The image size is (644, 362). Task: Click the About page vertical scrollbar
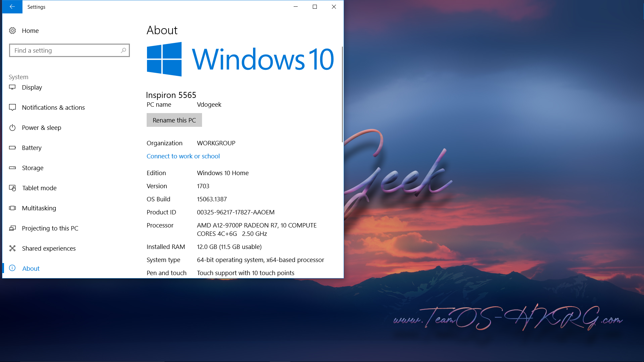pyautogui.click(x=342, y=94)
